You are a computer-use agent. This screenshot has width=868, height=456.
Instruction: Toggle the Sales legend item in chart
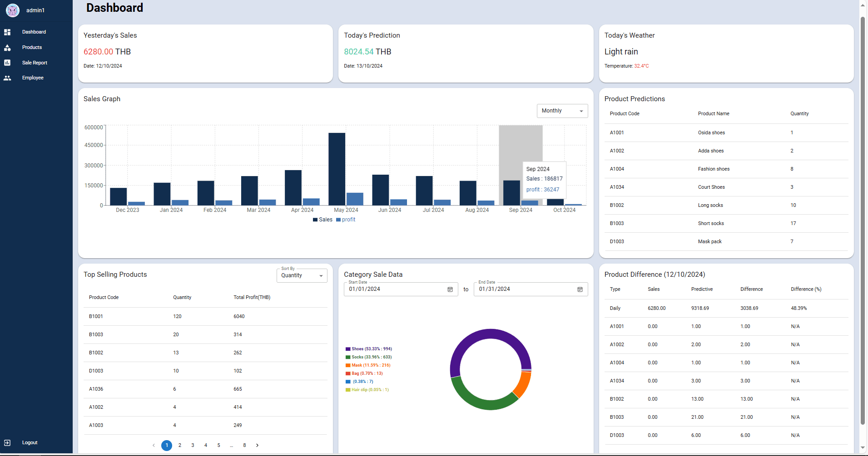pyautogui.click(x=322, y=220)
